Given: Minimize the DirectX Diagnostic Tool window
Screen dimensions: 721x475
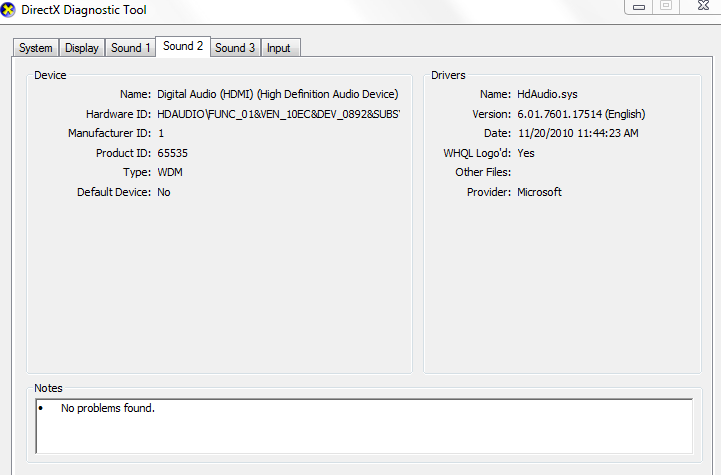Looking at the screenshot, I should (639, 6).
